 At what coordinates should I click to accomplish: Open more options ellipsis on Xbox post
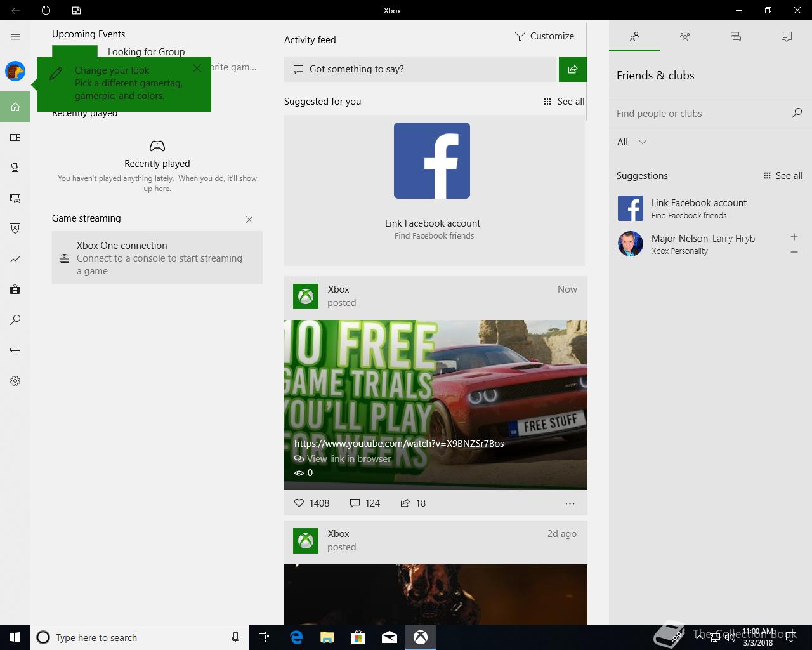tap(570, 503)
